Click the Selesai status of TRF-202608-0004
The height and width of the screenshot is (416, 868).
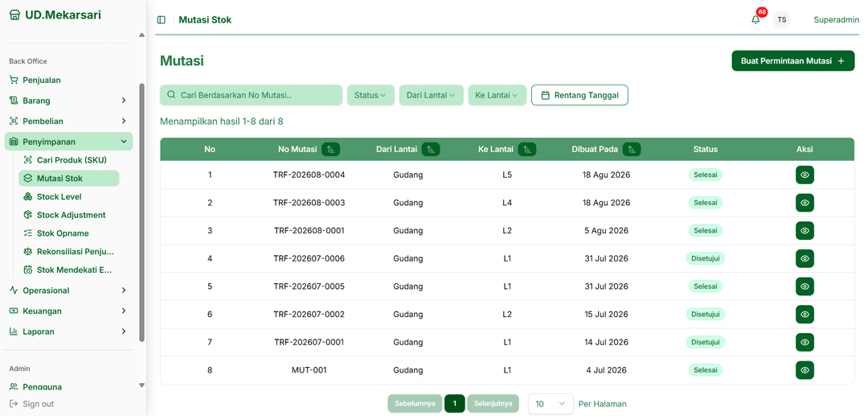click(x=706, y=175)
